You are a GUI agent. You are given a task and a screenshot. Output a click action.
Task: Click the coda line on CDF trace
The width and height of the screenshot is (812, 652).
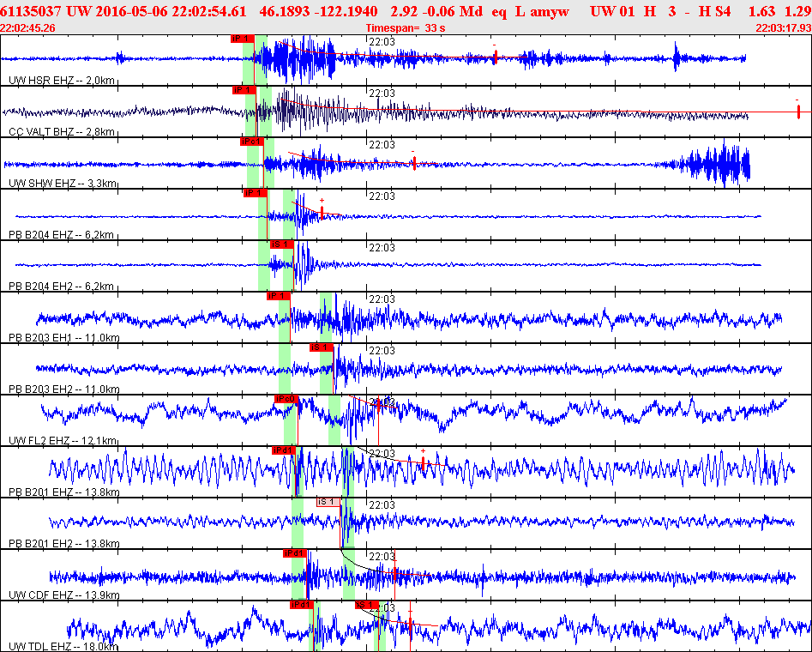[x=395, y=574]
